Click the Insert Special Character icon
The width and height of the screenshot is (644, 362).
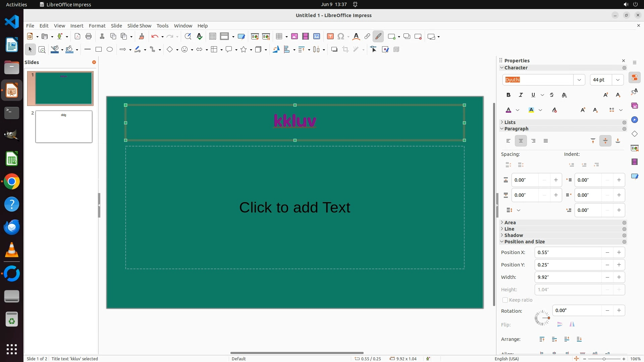coord(341,37)
